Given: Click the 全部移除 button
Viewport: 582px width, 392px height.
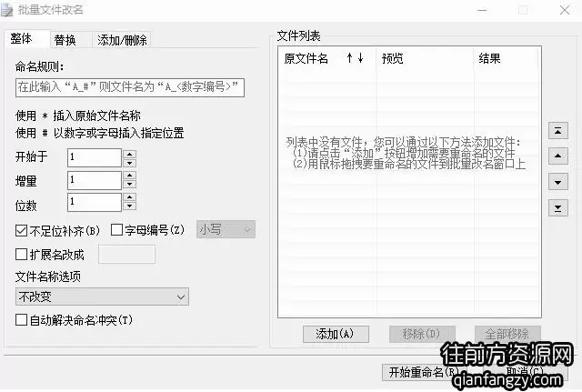Looking at the screenshot, I should [507, 334].
